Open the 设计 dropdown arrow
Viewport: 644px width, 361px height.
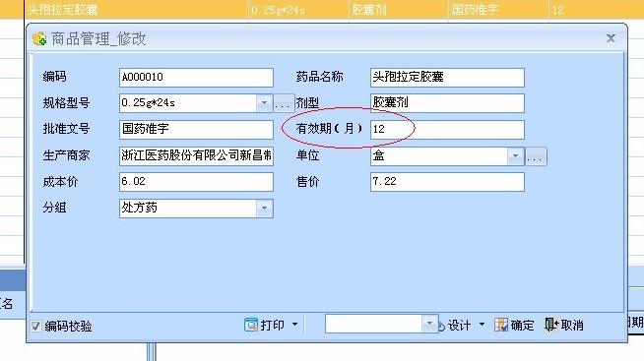(x=482, y=325)
